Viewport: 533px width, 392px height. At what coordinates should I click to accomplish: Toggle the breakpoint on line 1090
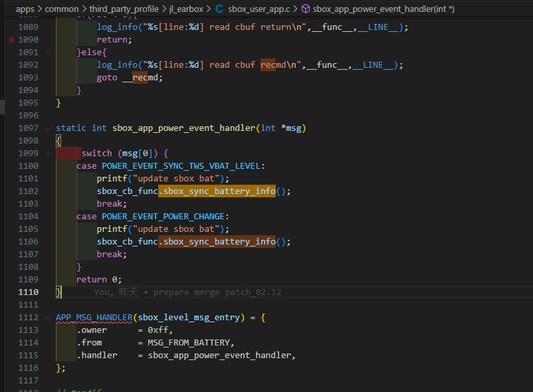coord(11,40)
